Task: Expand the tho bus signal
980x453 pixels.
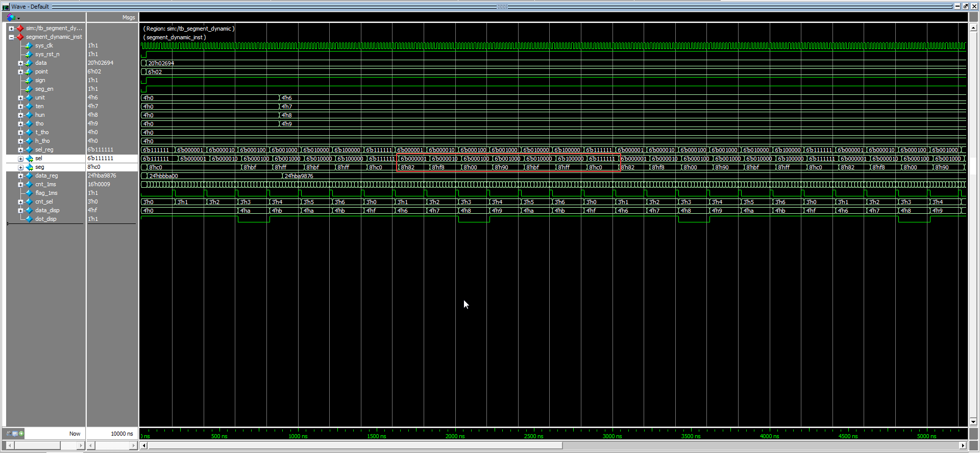Action: click(20, 123)
